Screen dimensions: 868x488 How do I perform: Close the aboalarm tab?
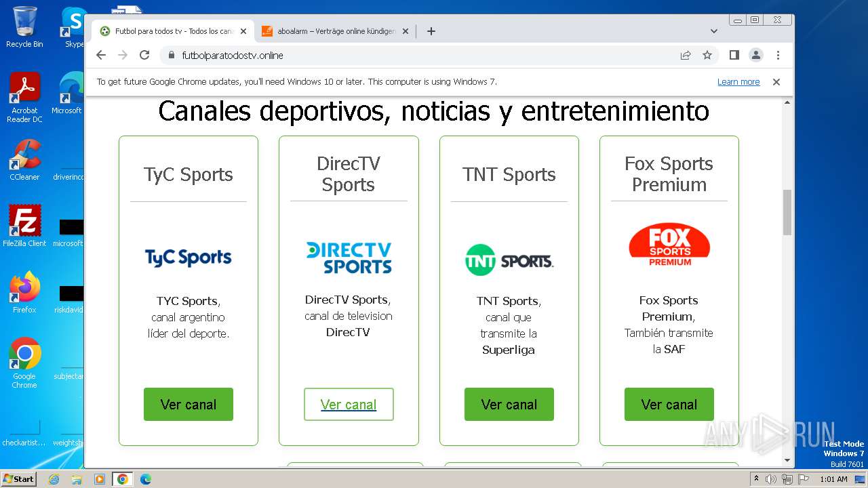406,31
